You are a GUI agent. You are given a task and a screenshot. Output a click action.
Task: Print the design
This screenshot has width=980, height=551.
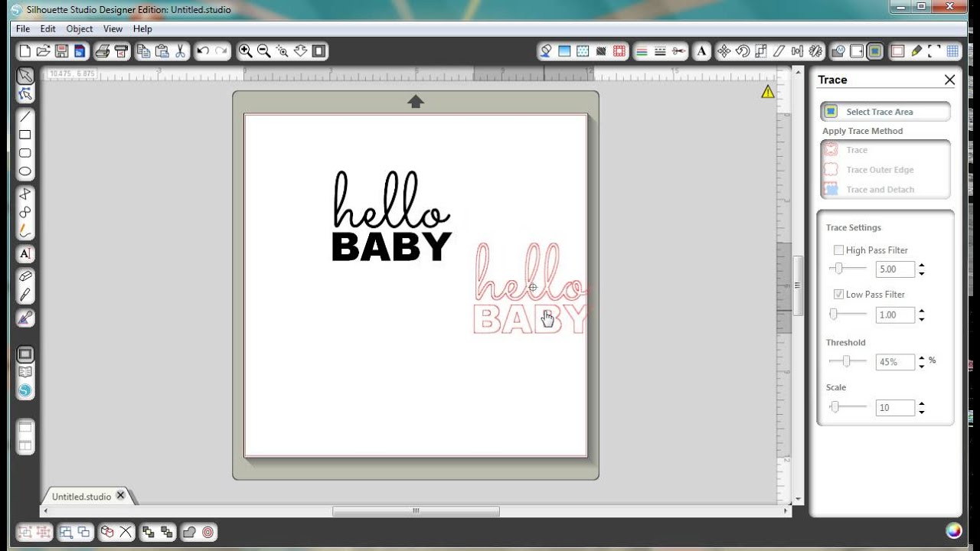[x=102, y=51]
